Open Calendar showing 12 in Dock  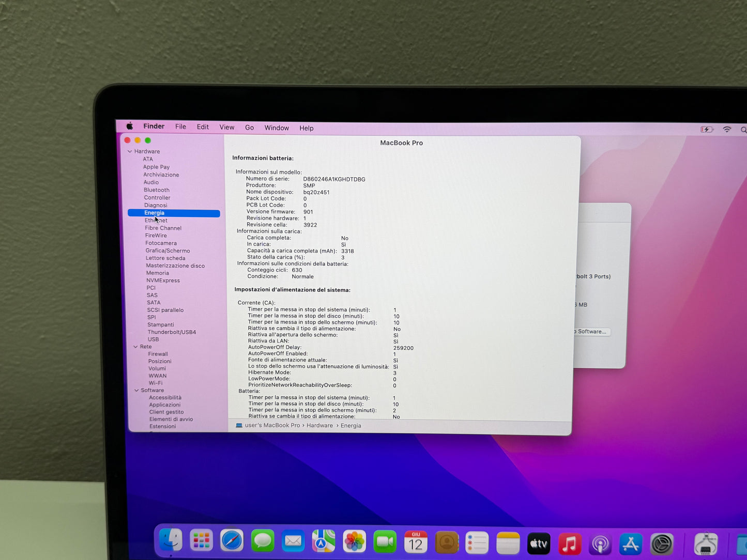416,542
